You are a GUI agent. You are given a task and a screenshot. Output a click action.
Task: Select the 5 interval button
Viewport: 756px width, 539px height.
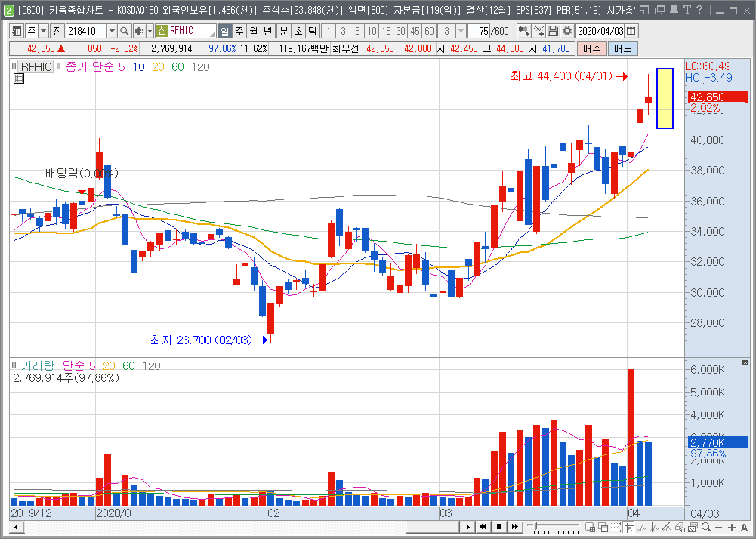357,32
